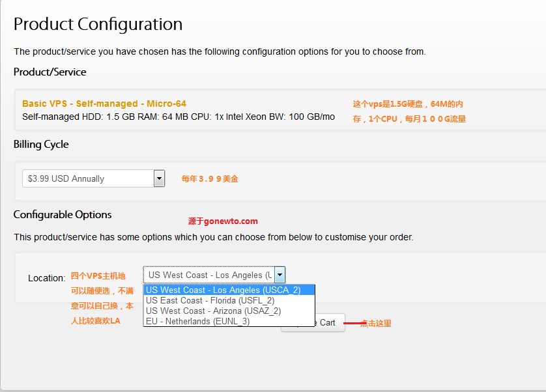Click the Billing Cycle section heading

(41, 145)
